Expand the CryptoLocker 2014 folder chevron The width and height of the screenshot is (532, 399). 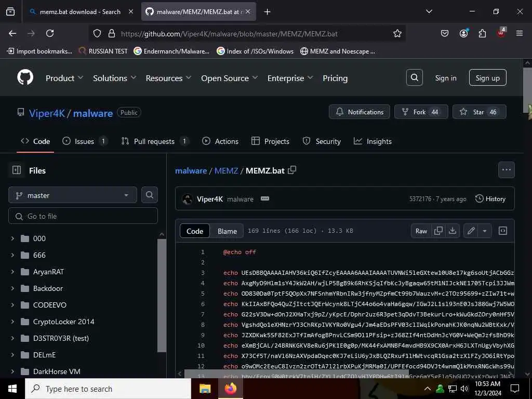[x=12, y=322]
